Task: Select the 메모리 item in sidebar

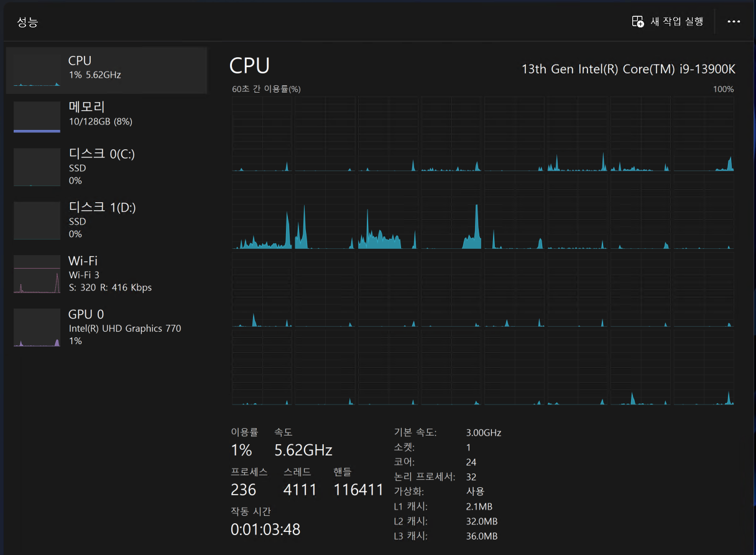Action: pyautogui.click(x=106, y=117)
